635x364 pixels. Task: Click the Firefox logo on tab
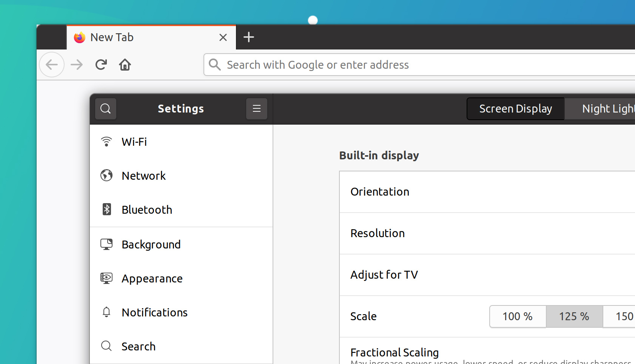[79, 37]
